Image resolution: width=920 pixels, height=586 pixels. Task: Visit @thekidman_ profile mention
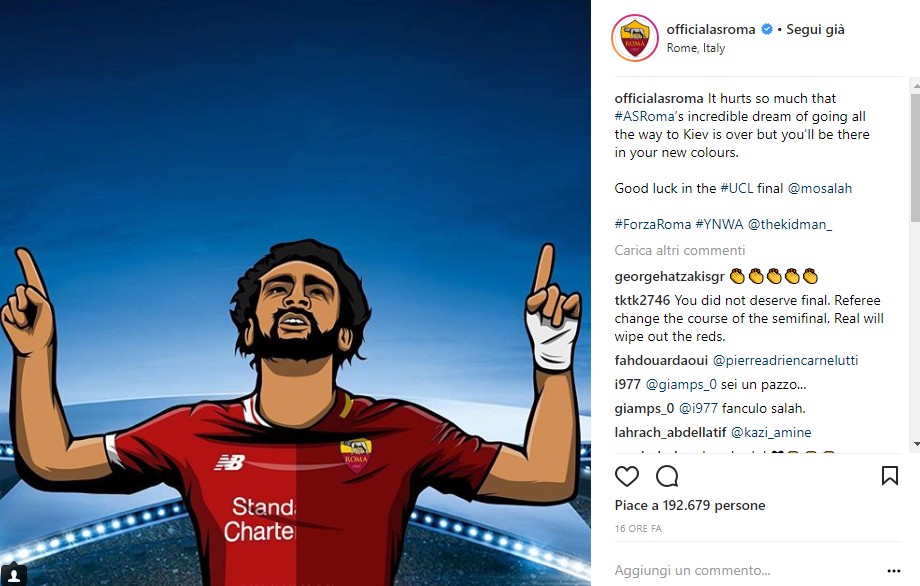click(790, 224)
